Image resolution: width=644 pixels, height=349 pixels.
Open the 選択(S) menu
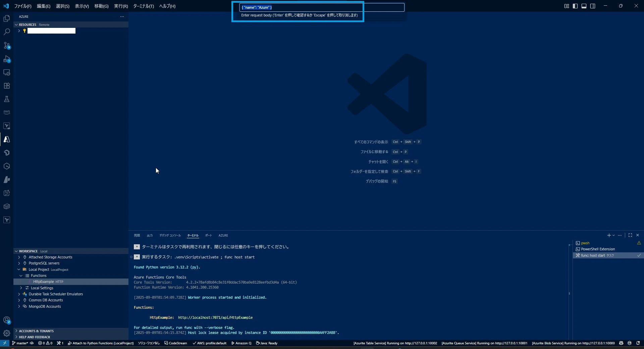pos(63,6)
